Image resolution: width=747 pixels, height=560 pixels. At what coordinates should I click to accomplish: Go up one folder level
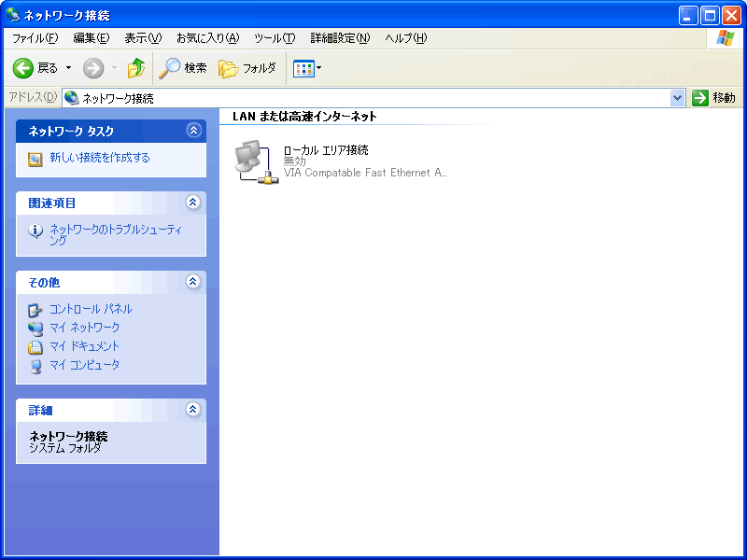136,68
